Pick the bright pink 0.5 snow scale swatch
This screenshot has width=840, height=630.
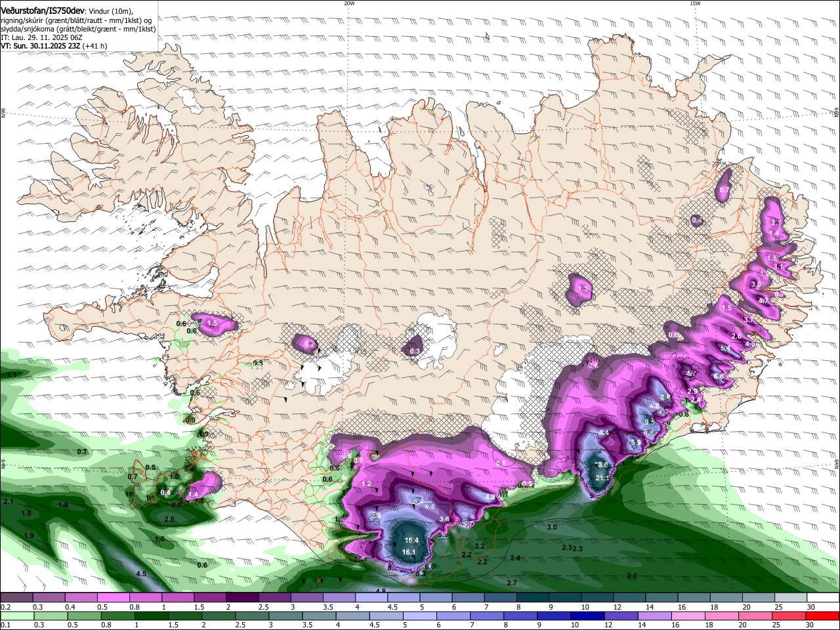coord(113,597)
